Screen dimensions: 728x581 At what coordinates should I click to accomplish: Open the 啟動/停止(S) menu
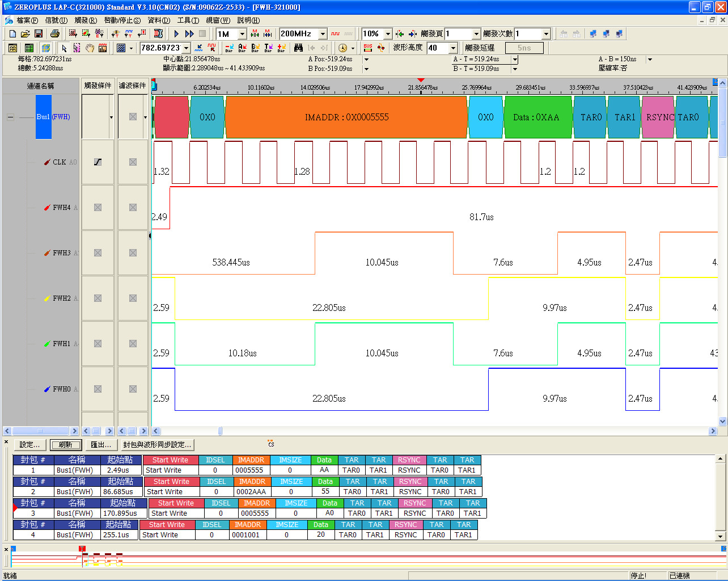(122, 20)
